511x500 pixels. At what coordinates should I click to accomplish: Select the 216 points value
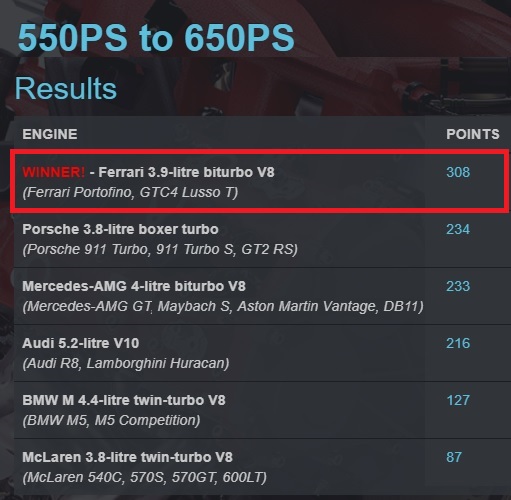click(458, 343)
